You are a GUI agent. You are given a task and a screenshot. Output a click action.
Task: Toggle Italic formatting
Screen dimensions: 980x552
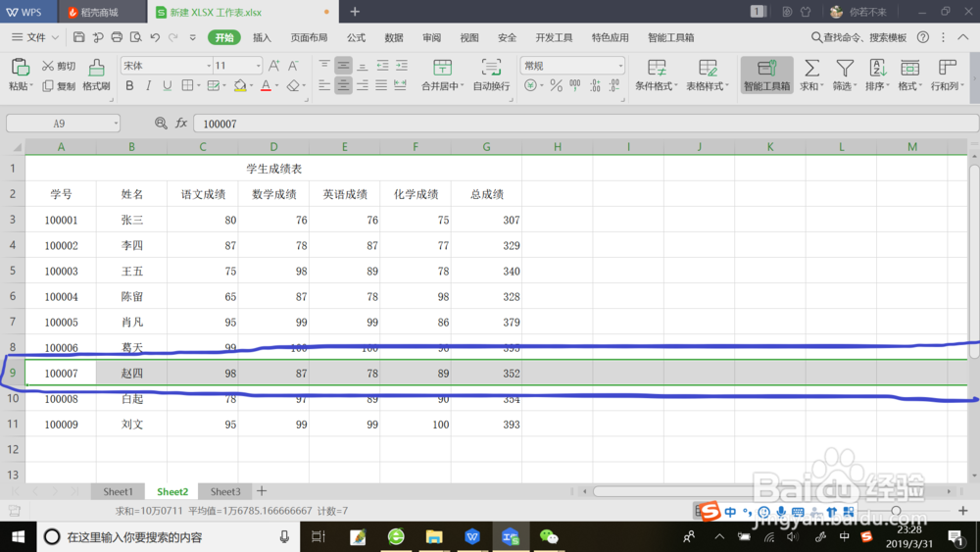click(148, 85)
